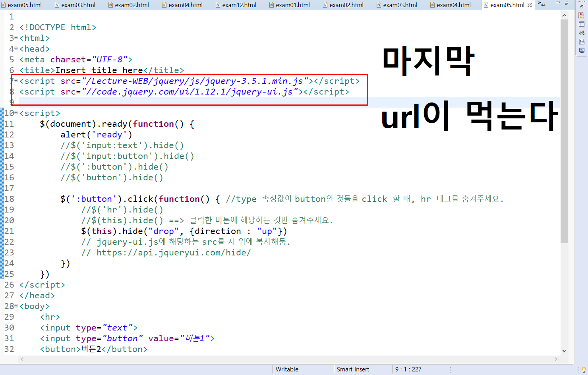This screenshot has height=375, width=588.
Task: Click the closing </script> tag on line 26
Action: (42, 285)
